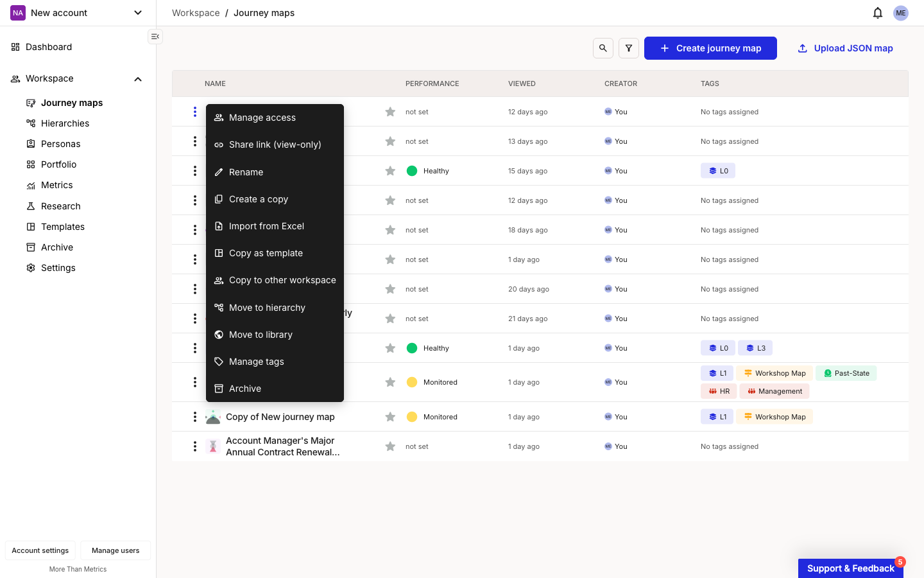This screenshot has height=578, width=924.
Task: Click Upload JSON map
Action: point(845,48)
